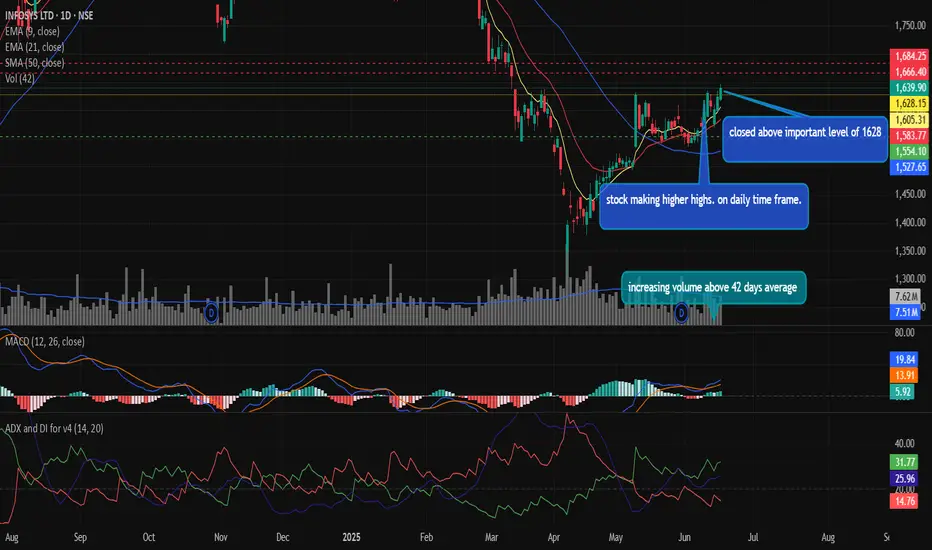The image size is (932, 550).
Task: Click the red 14.76 ADX panel label
Action: 903,501
